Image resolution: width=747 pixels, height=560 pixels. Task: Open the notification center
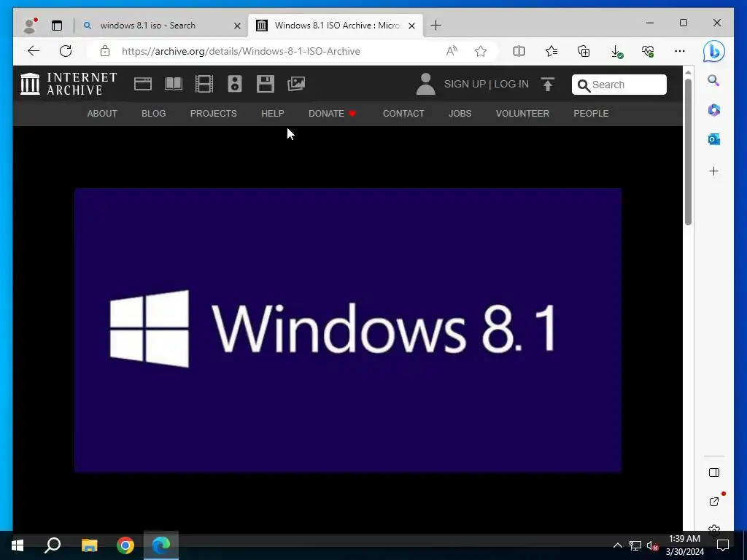(723, 545)
